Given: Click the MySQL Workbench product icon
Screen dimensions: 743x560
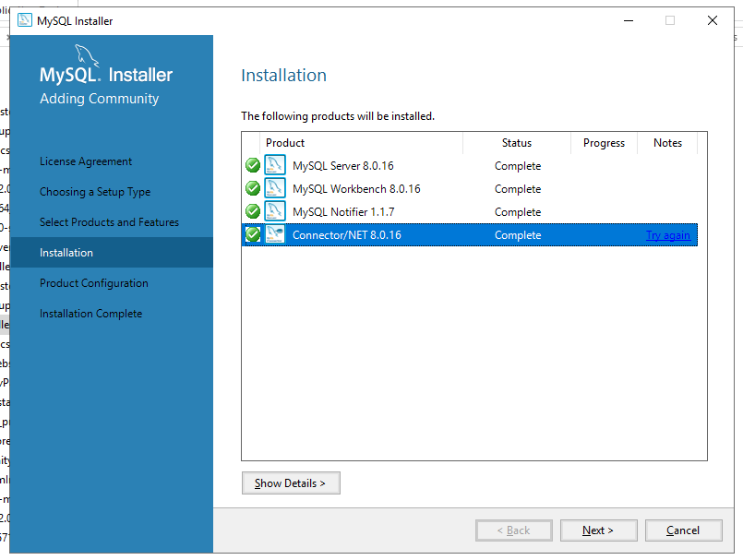Looking at the screenshot, I should [275, 188].
